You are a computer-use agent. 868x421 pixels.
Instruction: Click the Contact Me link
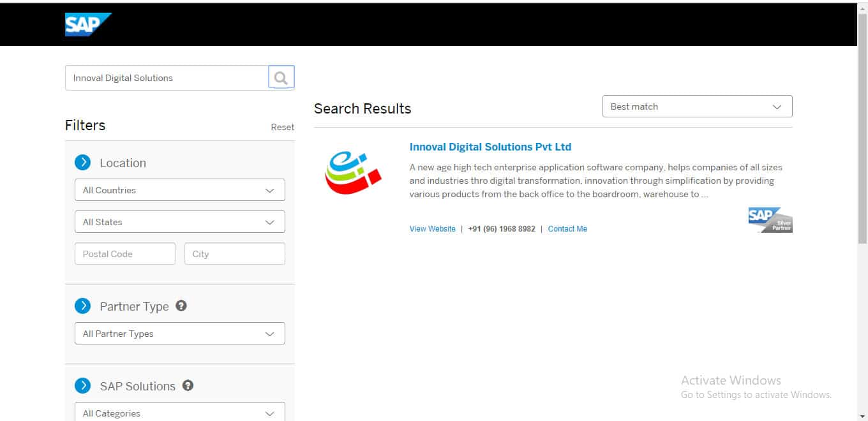pos(567,229)
